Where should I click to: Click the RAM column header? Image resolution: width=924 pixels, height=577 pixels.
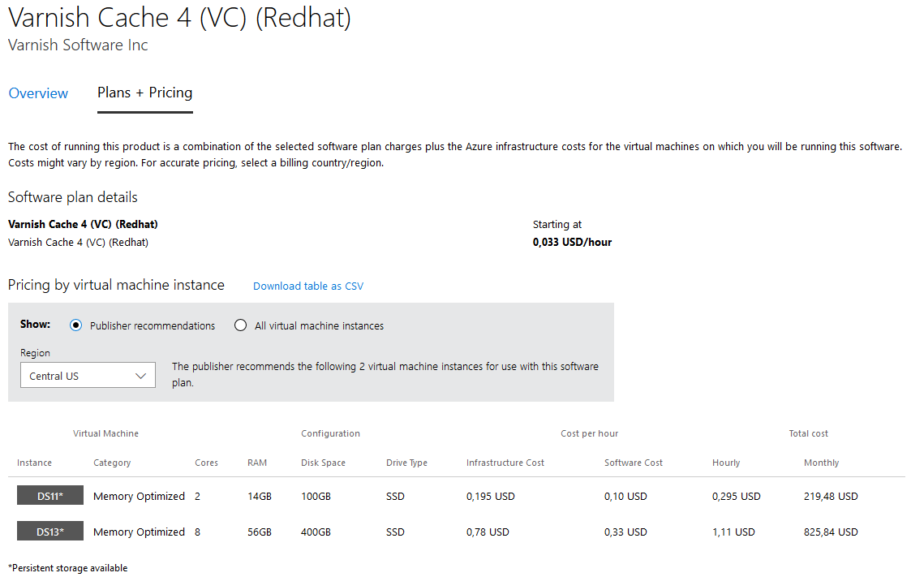point(257,463)
